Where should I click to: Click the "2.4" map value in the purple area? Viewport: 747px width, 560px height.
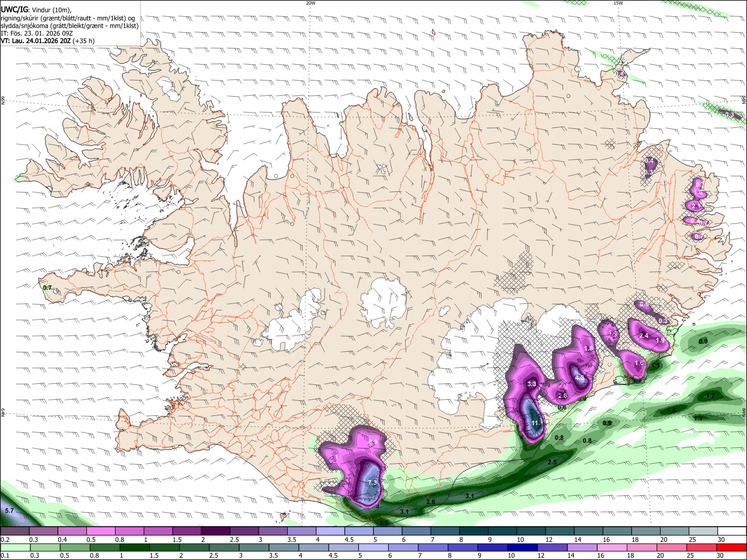[x=644, y=335]
